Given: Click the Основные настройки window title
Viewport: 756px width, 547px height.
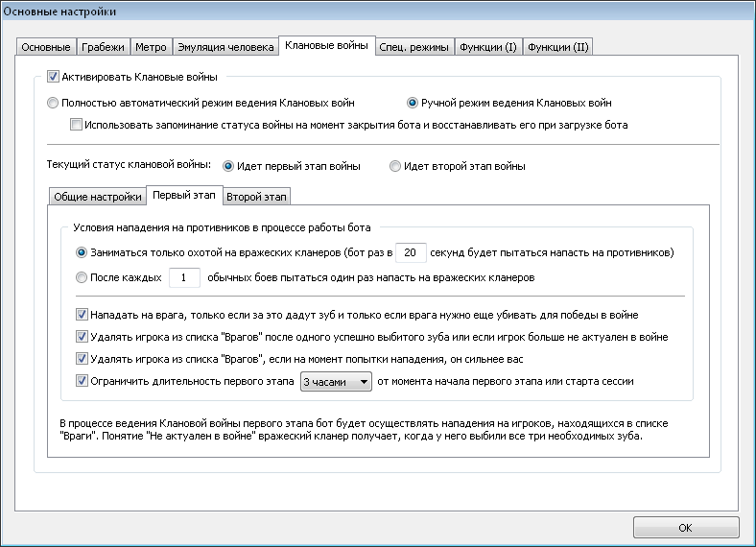Looking at the screenshot, I should (59, 12).
